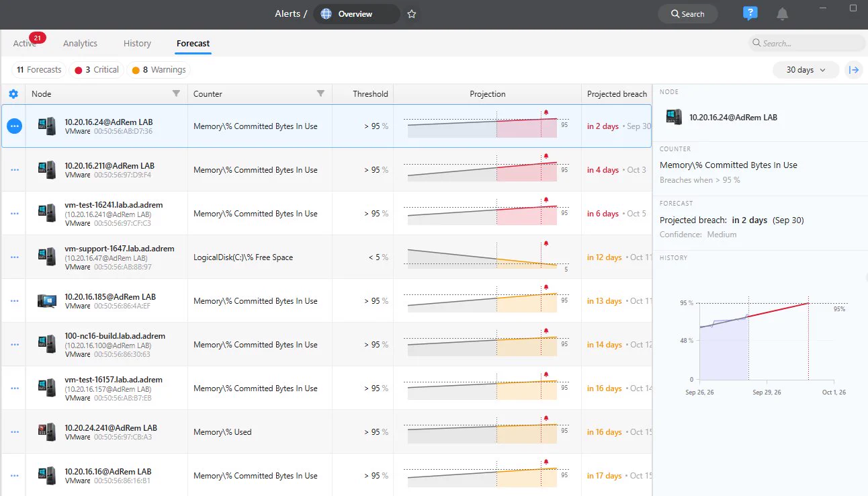
Task: Click the device icon of vm-support-1647.lab.ad.adrem
Action: (47, 257)
